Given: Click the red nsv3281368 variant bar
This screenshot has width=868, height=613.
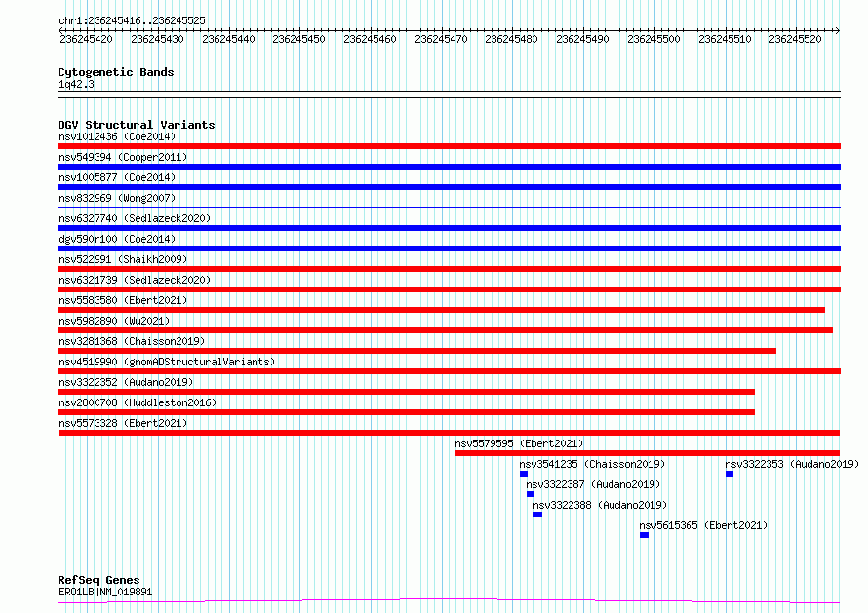Looking at the screenshot, I should pyautogui.click(x=416, y=351).
